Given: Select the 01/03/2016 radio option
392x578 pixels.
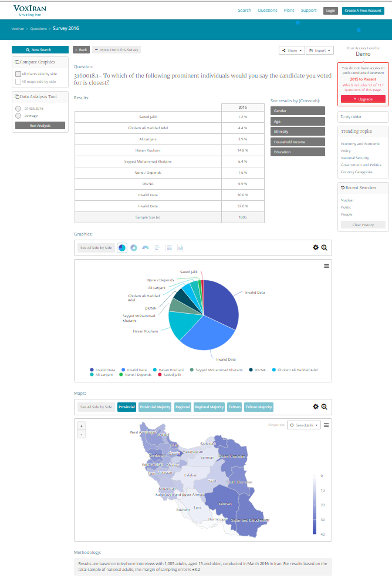Looking at the screenshot, I should pyautogui.click(x=18, y=108).
